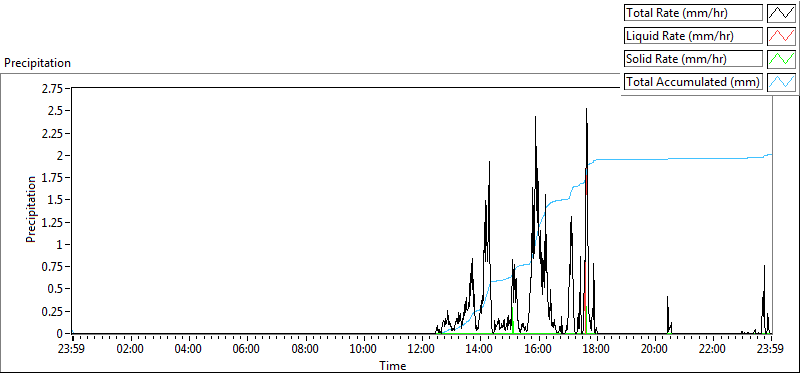This screenshot has width=800, height=373.
Task: Click the Liquid Rate (mm/hr) legend label
Action: coord(693,36)
